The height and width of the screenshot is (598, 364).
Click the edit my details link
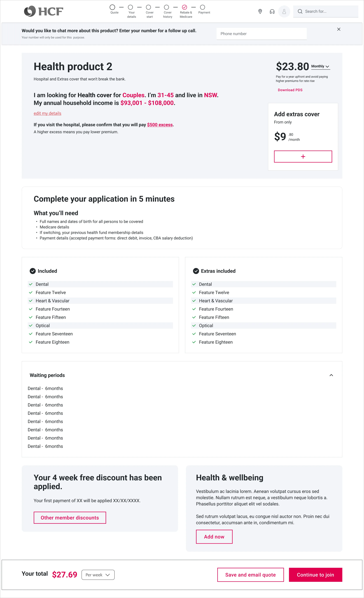[x=47, y=113]
